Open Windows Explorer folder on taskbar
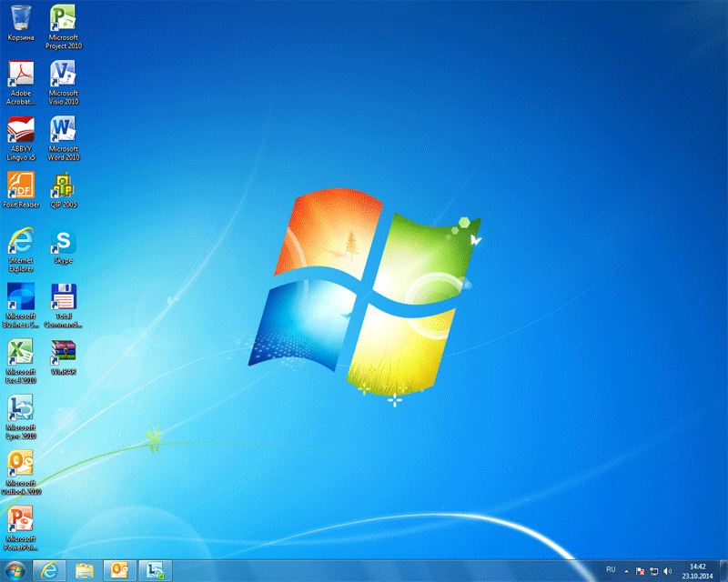 point(85,570)
